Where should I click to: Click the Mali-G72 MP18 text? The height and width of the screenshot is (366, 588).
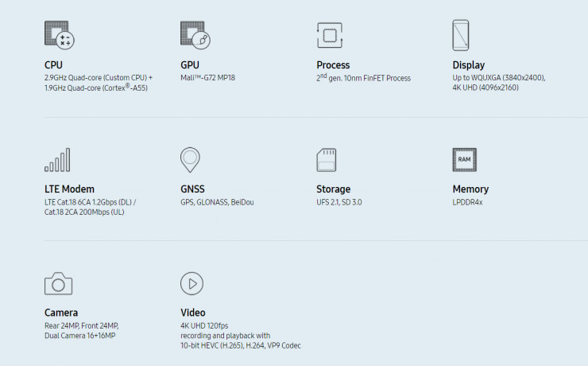click(207, 78)
